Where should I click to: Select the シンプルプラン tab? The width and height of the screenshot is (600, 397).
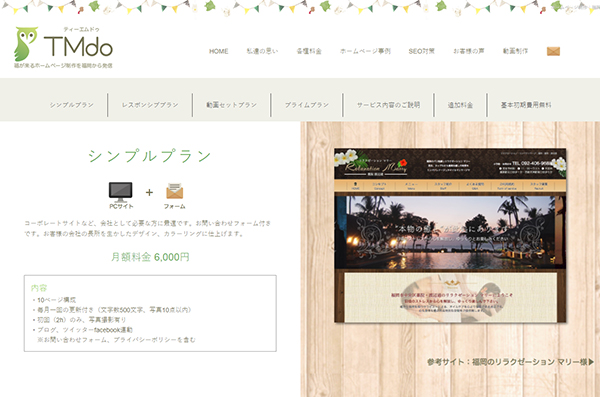[x=72, y=105]
